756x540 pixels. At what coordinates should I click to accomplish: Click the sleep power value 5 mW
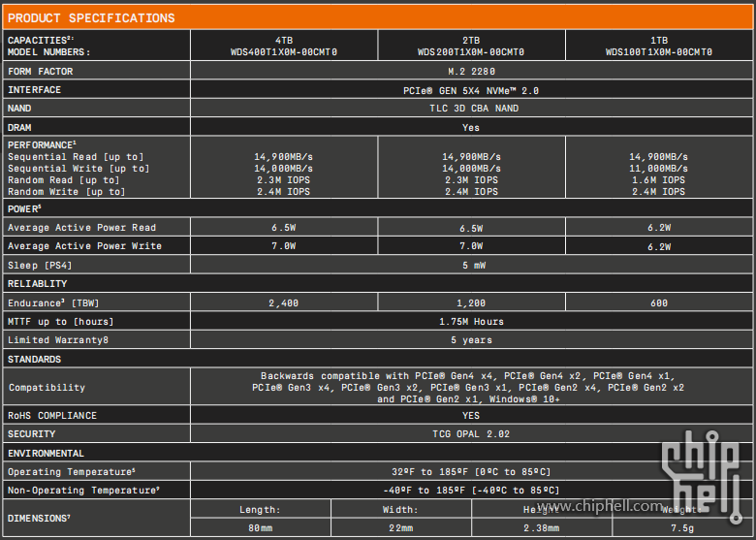tap(474, 266)
